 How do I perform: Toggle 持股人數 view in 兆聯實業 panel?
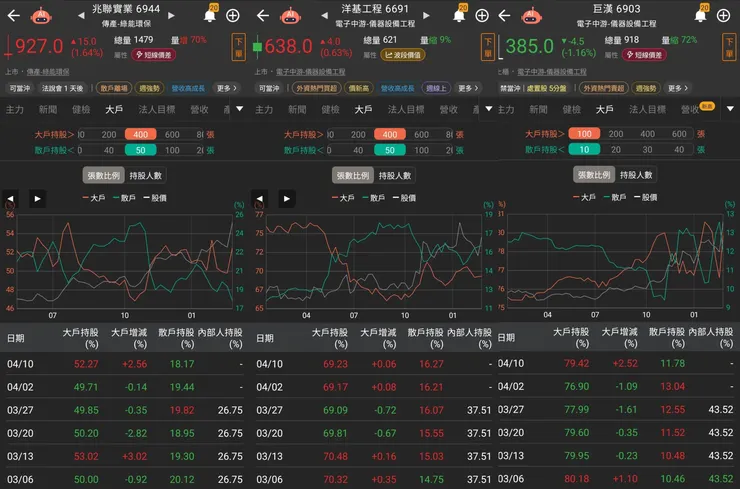(146, 176)
